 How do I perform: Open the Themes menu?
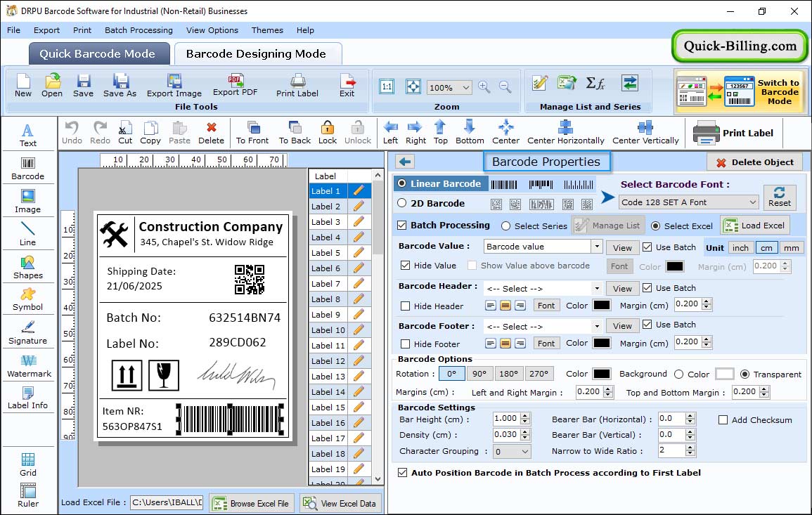point(267,30)
